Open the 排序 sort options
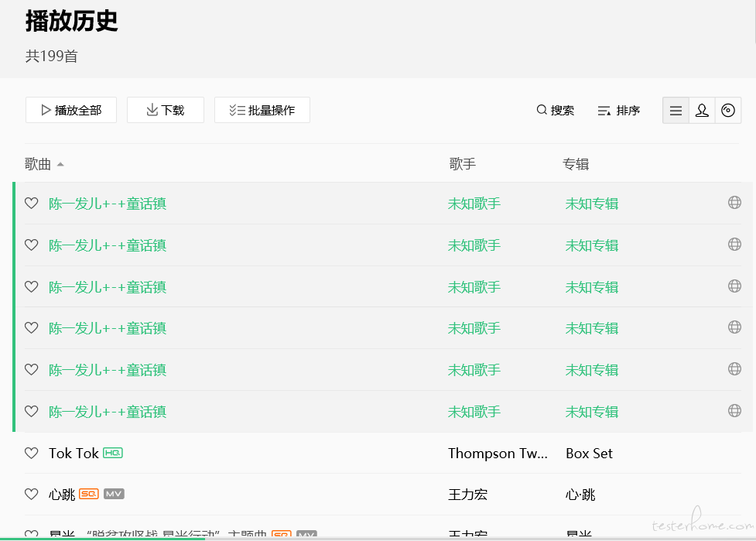 (x=619, y=111)
